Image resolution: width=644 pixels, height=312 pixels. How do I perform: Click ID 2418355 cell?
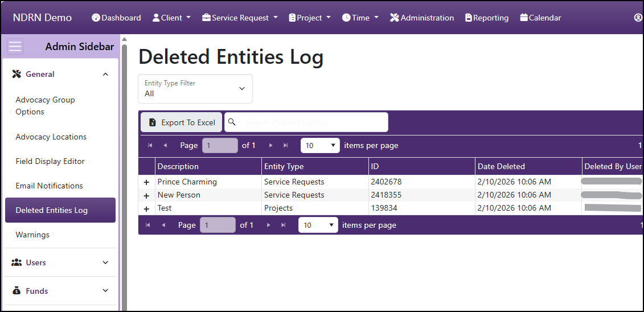click(x=422, y=195)
